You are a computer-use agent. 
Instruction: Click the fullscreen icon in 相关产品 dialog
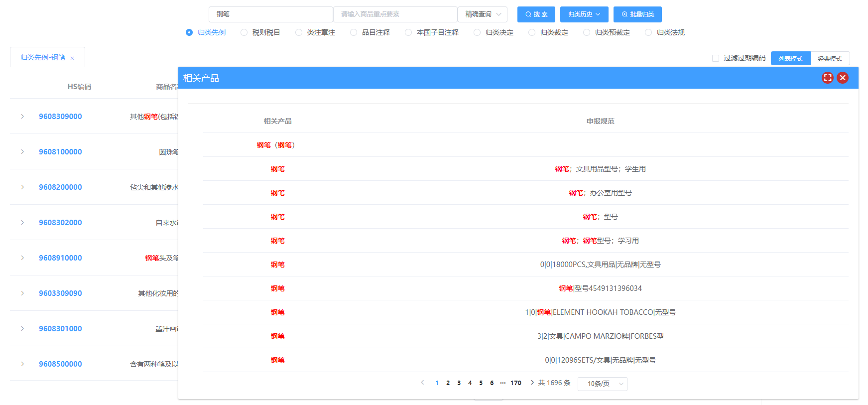(827, 78)
